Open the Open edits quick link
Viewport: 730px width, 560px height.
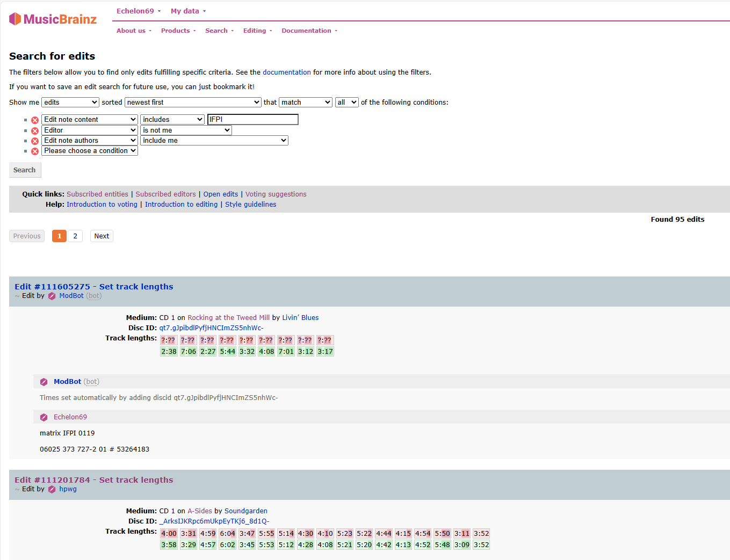point(220,194)
